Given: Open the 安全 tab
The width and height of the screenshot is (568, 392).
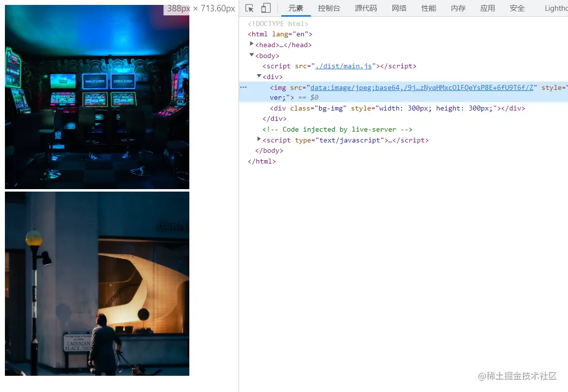Looking at the screenshot, I should 517,8.
